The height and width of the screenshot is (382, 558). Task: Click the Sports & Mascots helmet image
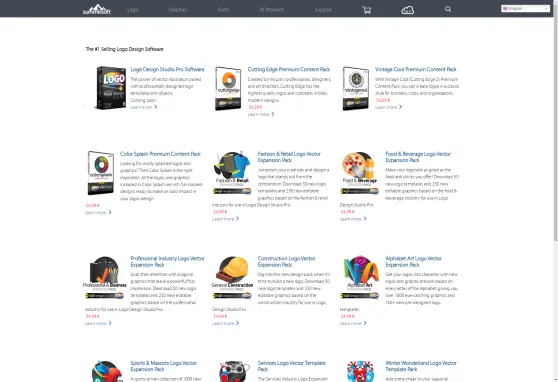(107, 371)
